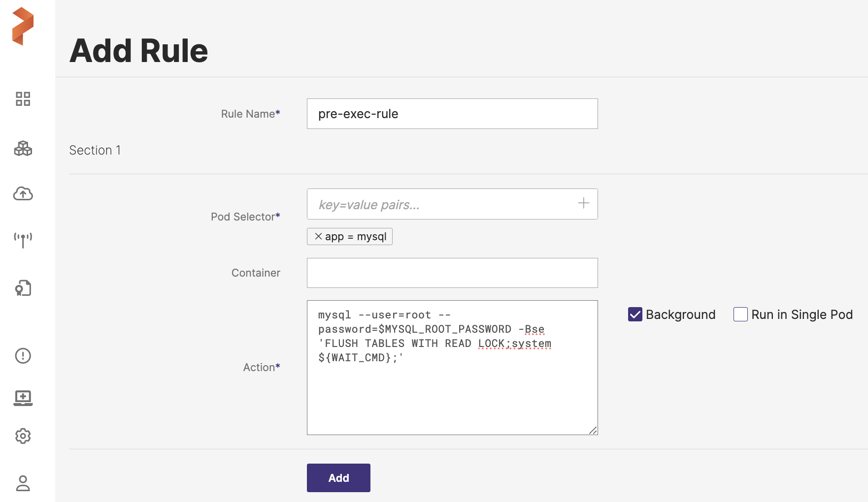Focus the Pod Selector key=value field
868x502 pixels.
click(441, 204)
